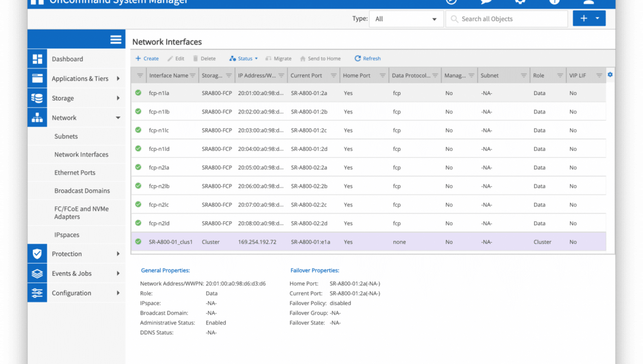Open filter for IP Address/W... column
The height and width of the screenshot is (364, 643).
(x=281, y=75)
